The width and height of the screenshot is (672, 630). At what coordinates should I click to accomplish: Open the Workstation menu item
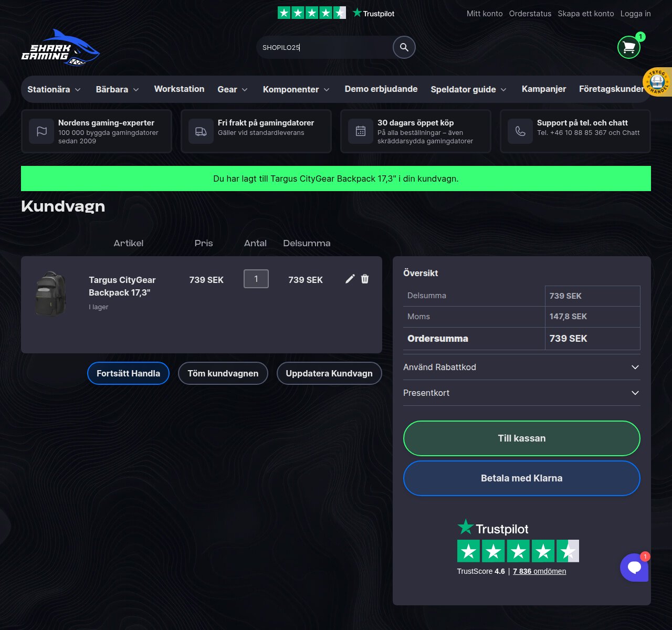click(x=179, y=89)
